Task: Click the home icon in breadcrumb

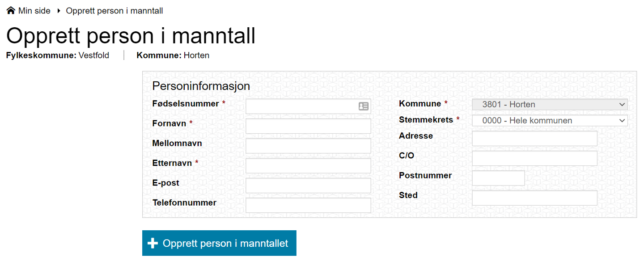Action: click(11, 11)
